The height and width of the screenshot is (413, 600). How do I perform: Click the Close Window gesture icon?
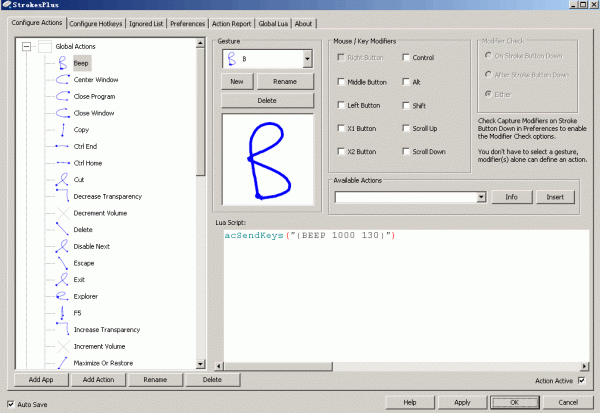[x=62, y=113]
